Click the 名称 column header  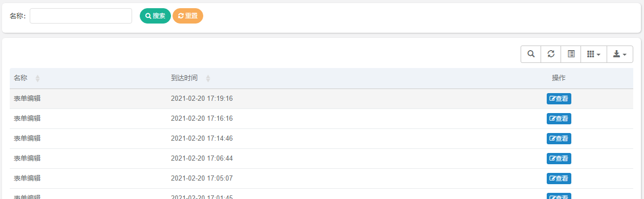coord(20,78)
